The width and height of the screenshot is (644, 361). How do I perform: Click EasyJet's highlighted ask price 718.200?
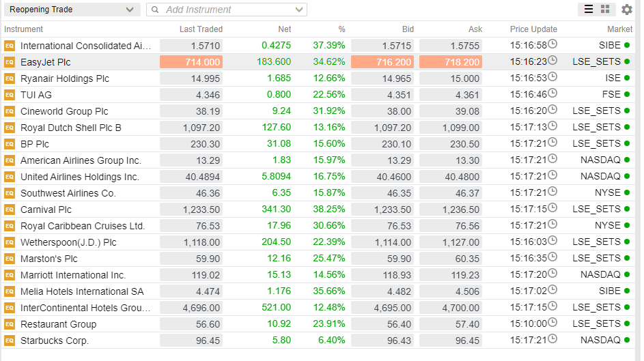(x=450, y=62)
